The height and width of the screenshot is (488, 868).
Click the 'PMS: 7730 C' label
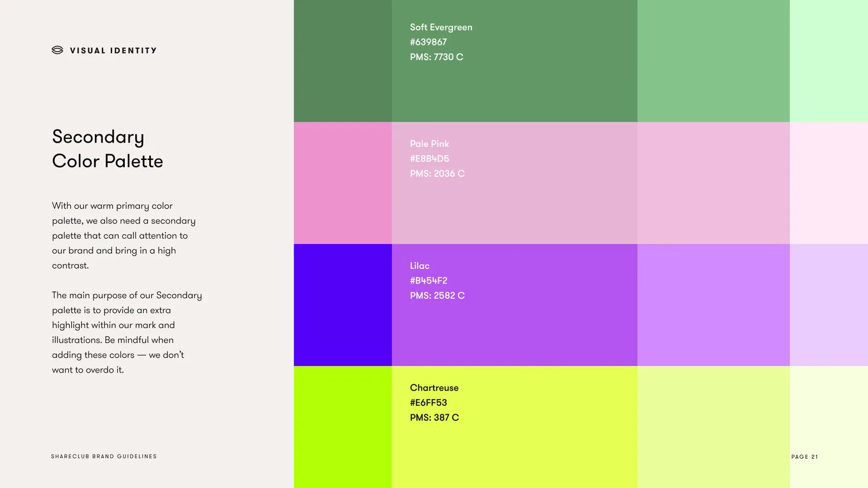tap(437, 57)
